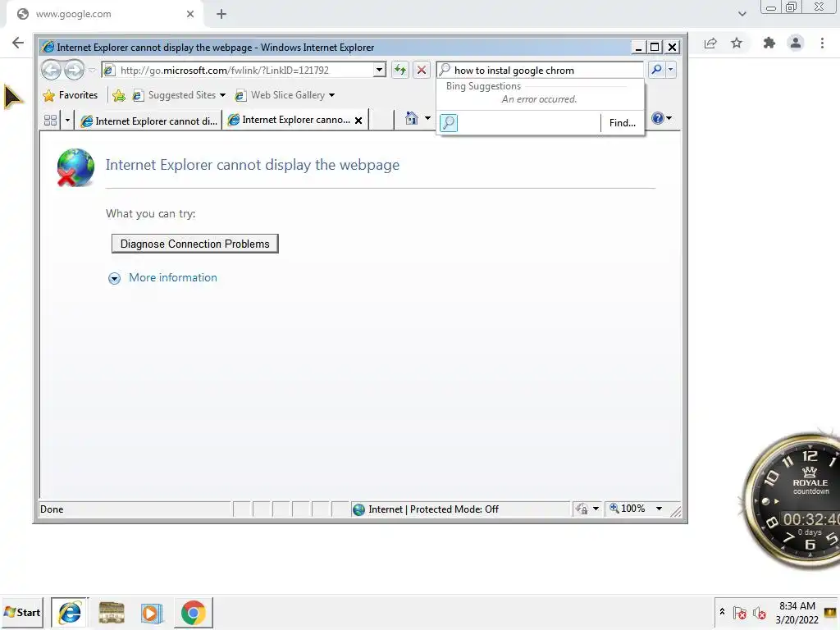840x630 pixels.
Task: Open Suggested Sites dropdown
Action: tap(179, 95)
